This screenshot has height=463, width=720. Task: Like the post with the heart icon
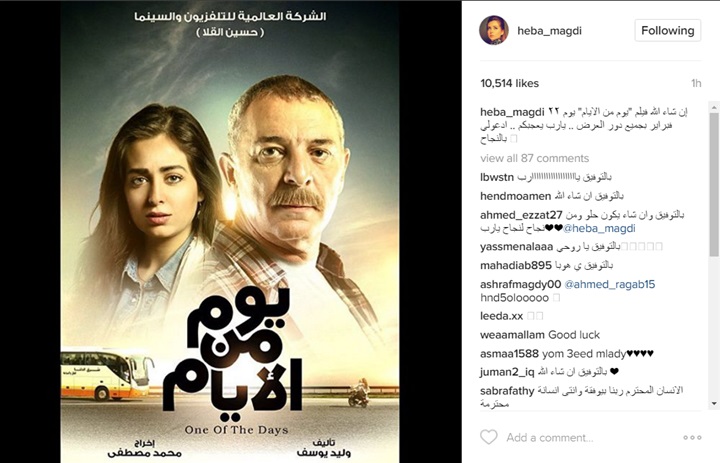click(489, 437)
